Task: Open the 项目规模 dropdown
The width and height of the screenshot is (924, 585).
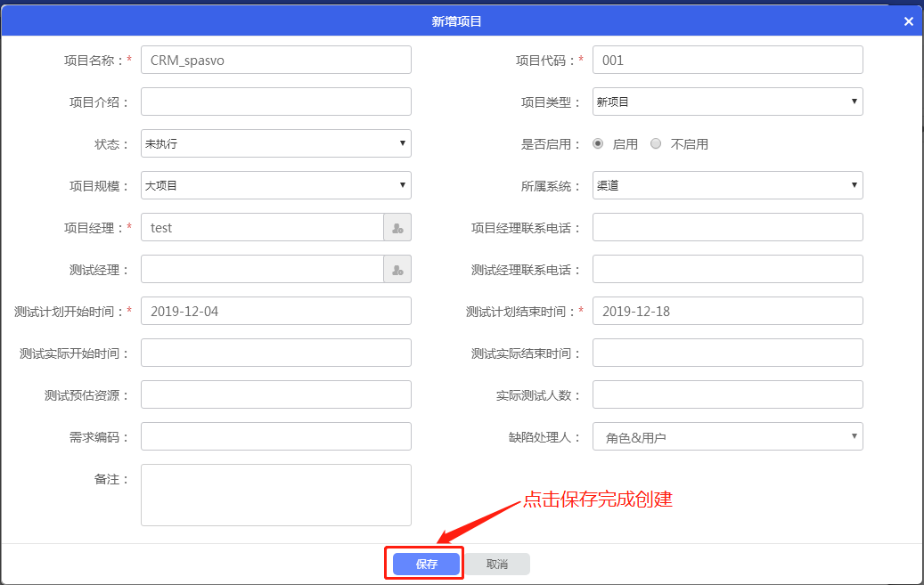Action: point(275,185)
